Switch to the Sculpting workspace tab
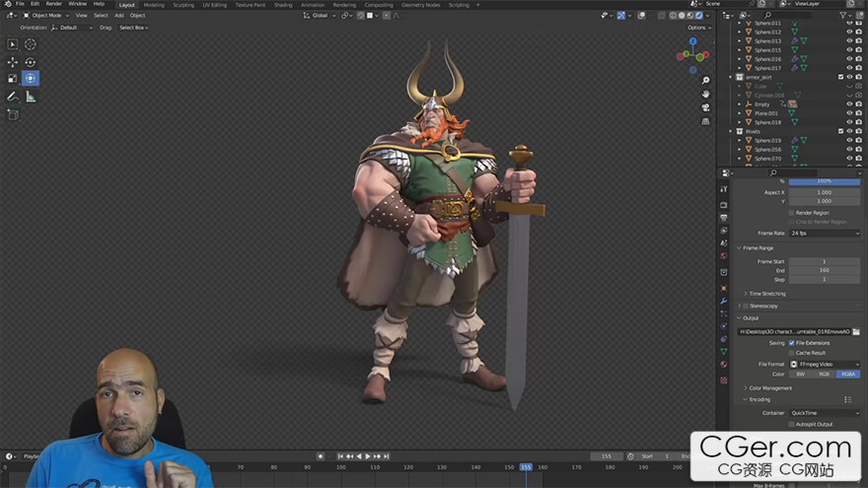Image resolution: width=868 pixels, height=488 pixels. tap(183, 4)
